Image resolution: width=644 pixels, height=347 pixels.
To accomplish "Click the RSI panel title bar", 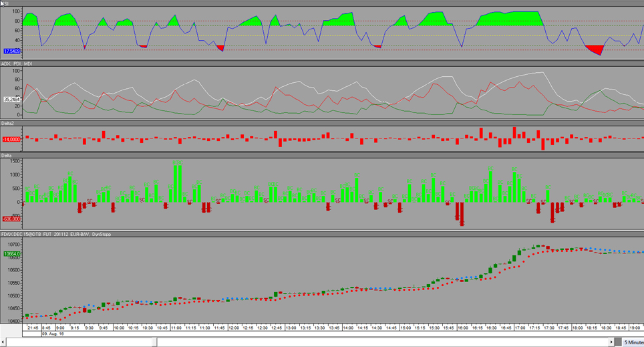I will pyautogui.click(x=321, y=3).
